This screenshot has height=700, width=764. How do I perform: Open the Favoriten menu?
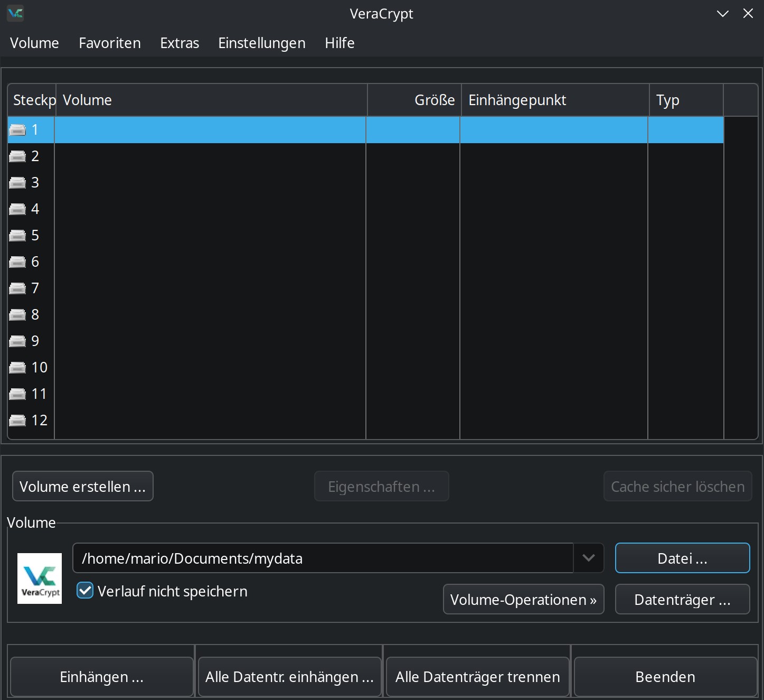tap(110, 43)
